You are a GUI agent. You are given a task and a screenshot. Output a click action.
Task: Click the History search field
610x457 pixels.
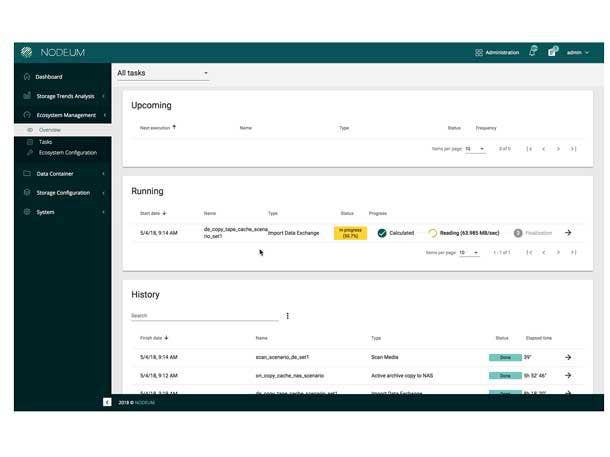pyautogui.click(x=204, y=316)
